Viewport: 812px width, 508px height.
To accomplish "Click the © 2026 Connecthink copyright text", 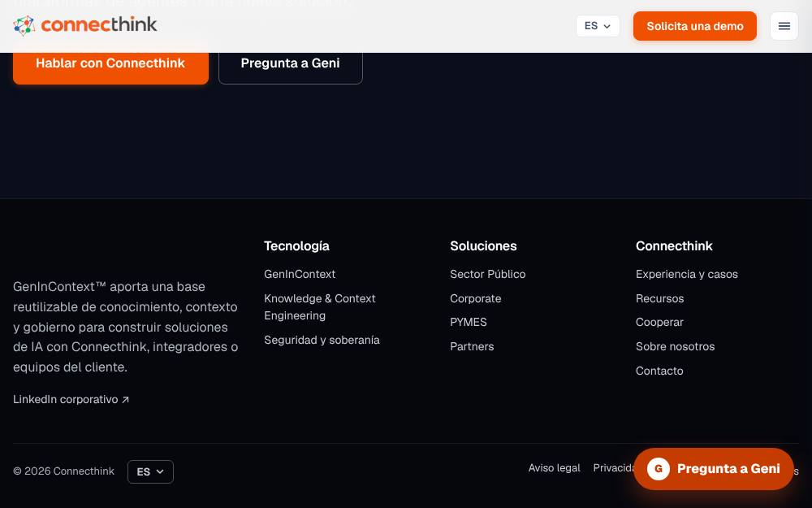I will (63, 471).
